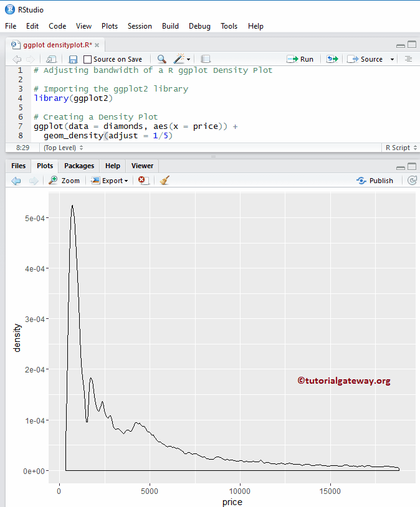Run the current line with Run button

click(300, 59)
